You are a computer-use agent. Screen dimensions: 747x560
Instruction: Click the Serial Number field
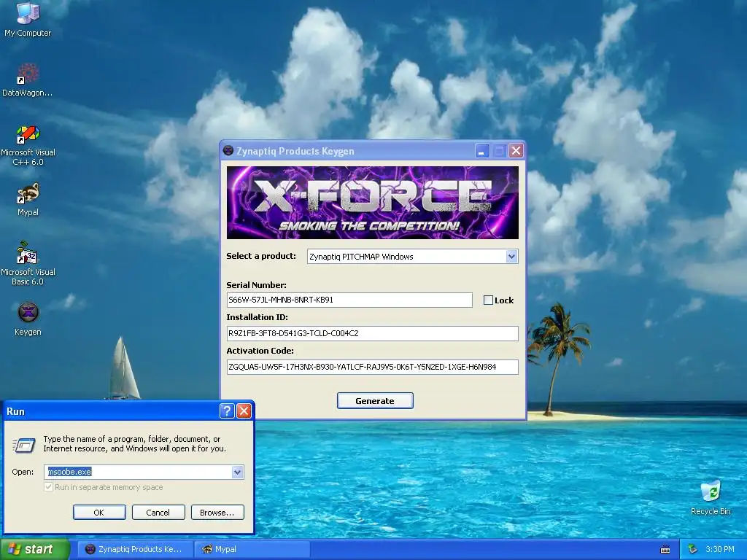349,300
